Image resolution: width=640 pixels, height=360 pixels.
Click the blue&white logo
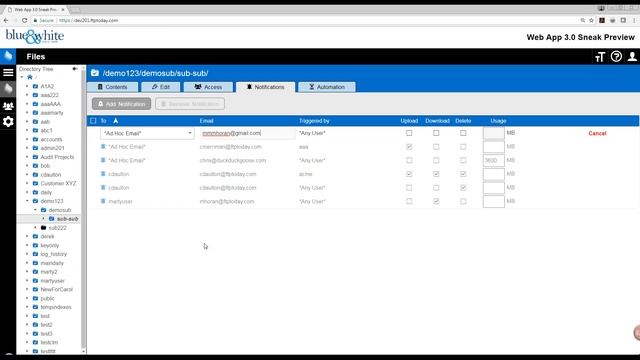35,36
